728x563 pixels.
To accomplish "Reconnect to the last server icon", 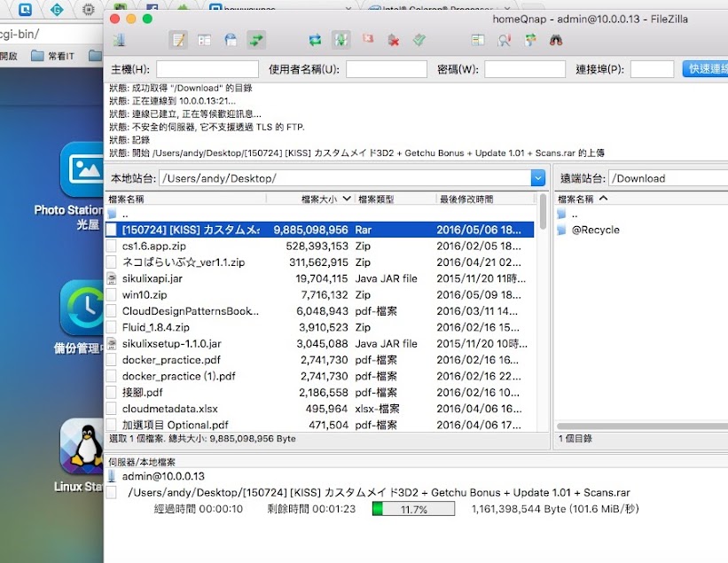I will click(419, 41).
